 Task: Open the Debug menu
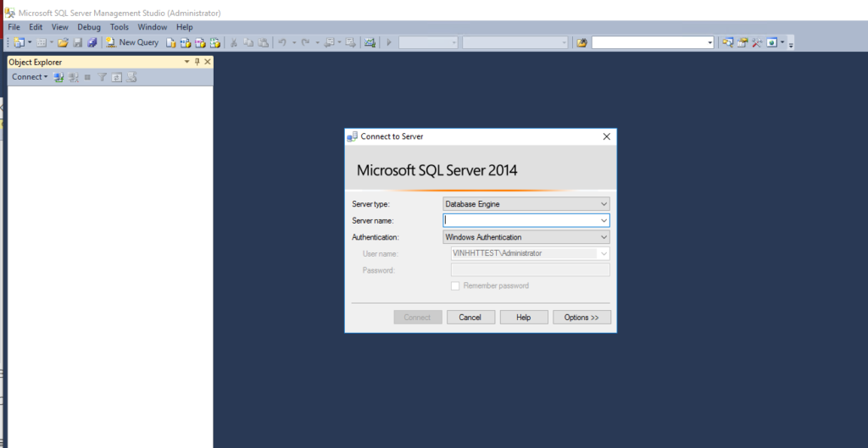tap(89, 26)
